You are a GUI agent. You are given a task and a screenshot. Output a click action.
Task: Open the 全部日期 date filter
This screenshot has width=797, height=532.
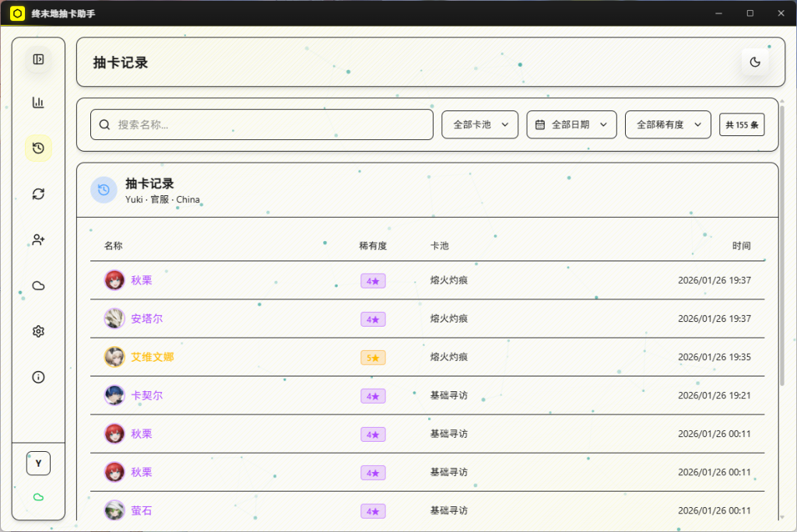(x=571, y=124)
